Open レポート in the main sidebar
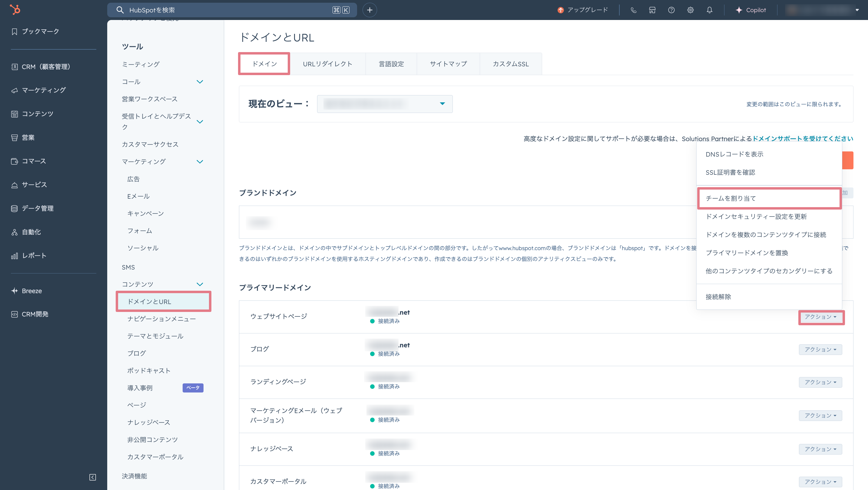Screen dimensions: 868x490 tap(29, 255)
